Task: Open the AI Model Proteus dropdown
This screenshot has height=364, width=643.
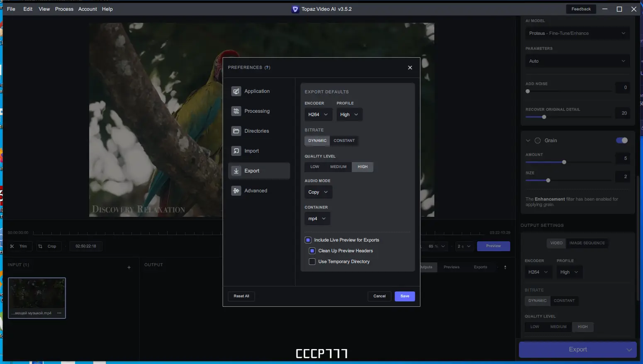Action: (577, 33)
